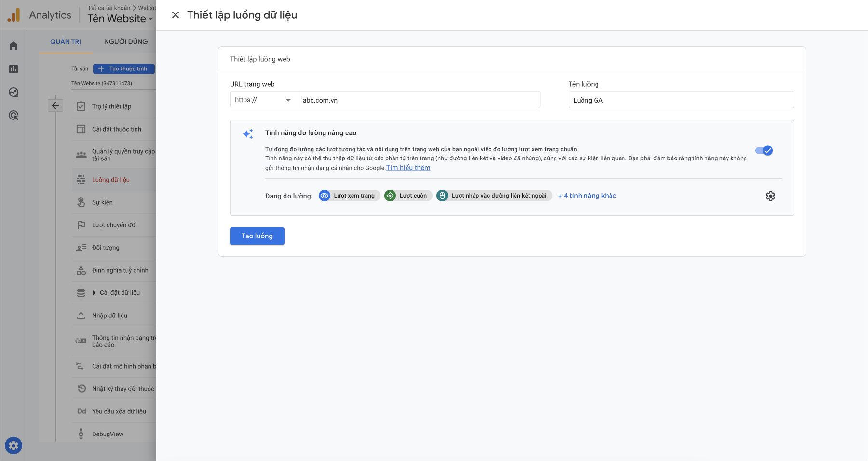Close the data stream setup panel
868x461 pixels.
point(176,15)
